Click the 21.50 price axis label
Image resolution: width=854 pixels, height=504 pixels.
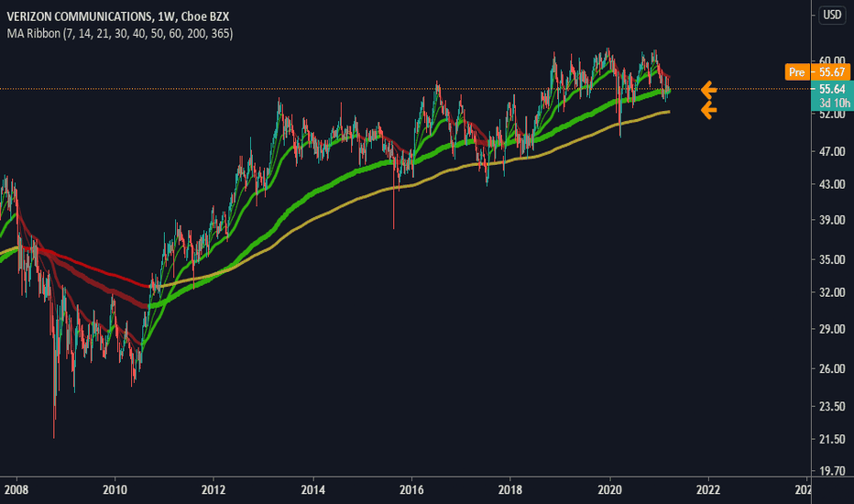(832, 439)
